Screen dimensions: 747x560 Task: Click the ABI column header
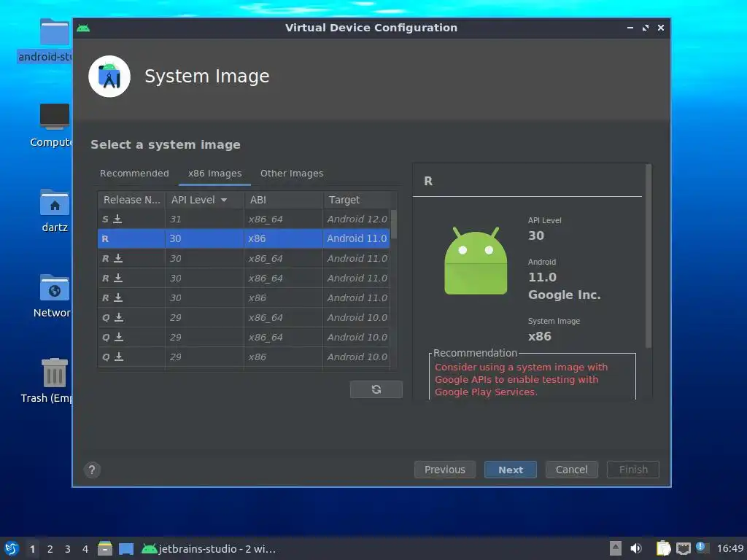coord(284,200)
